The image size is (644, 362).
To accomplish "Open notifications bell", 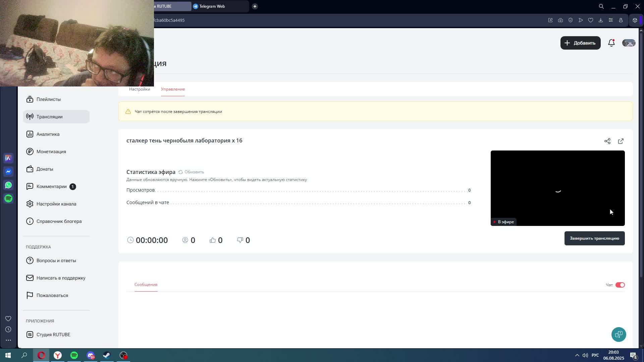I will coord(611,43).
